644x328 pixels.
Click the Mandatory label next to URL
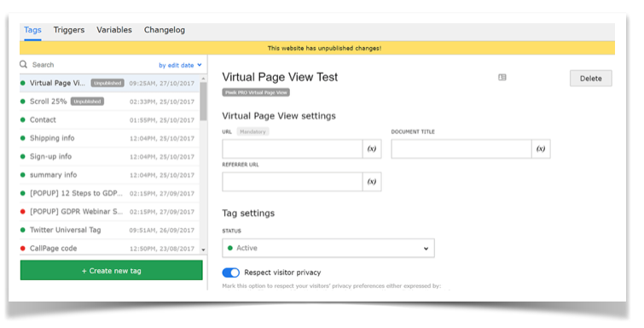(x=252, y=132)
